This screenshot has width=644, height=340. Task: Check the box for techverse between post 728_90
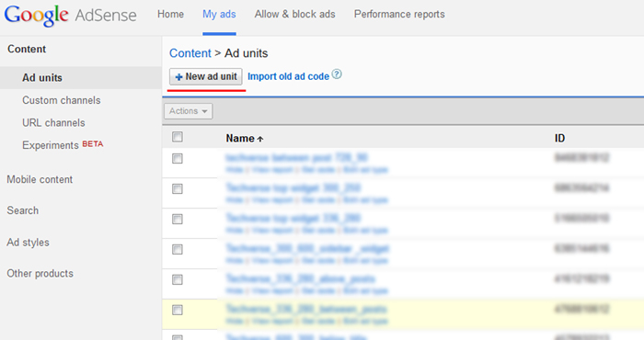pyautogui.click(x=177, y=159)
